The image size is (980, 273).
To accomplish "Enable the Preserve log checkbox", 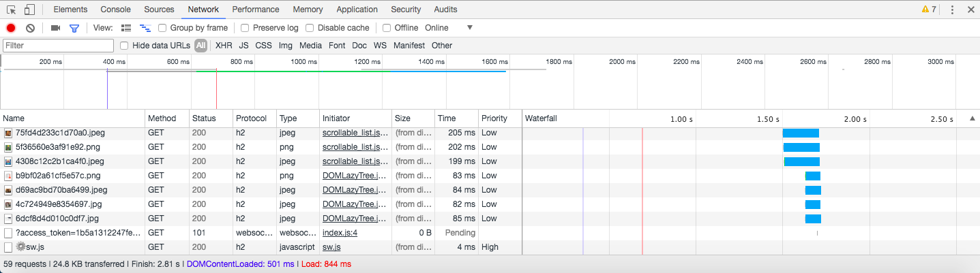I will [x=244, y=28].
